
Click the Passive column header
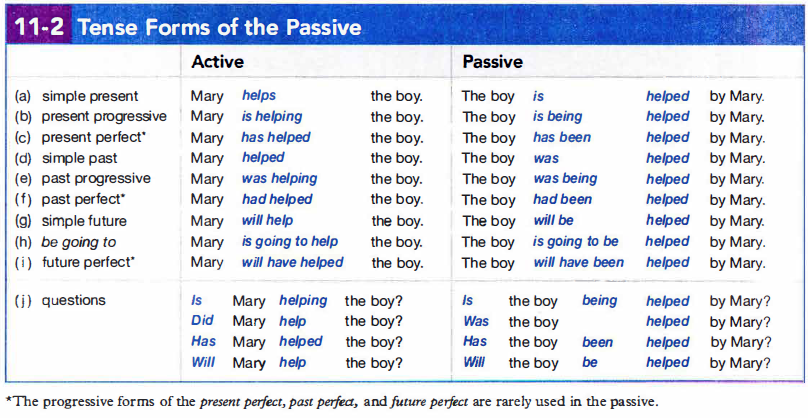[x=493, y=62]
